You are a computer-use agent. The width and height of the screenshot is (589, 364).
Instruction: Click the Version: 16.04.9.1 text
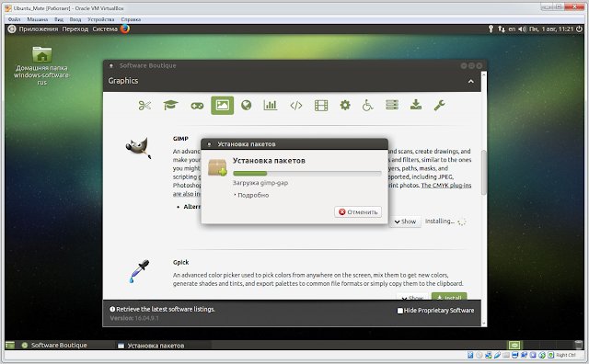[x=134, y=318]
